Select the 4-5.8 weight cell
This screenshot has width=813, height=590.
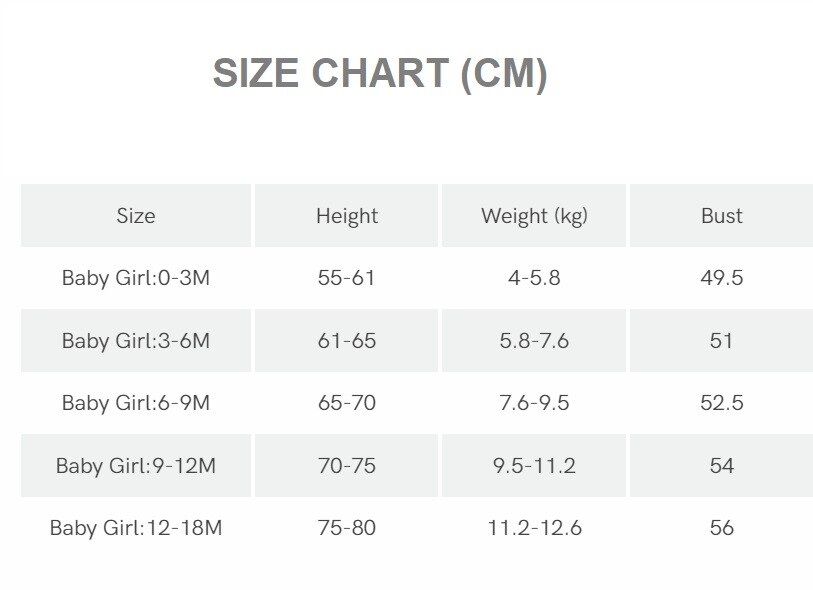click(x=534, y=278)
